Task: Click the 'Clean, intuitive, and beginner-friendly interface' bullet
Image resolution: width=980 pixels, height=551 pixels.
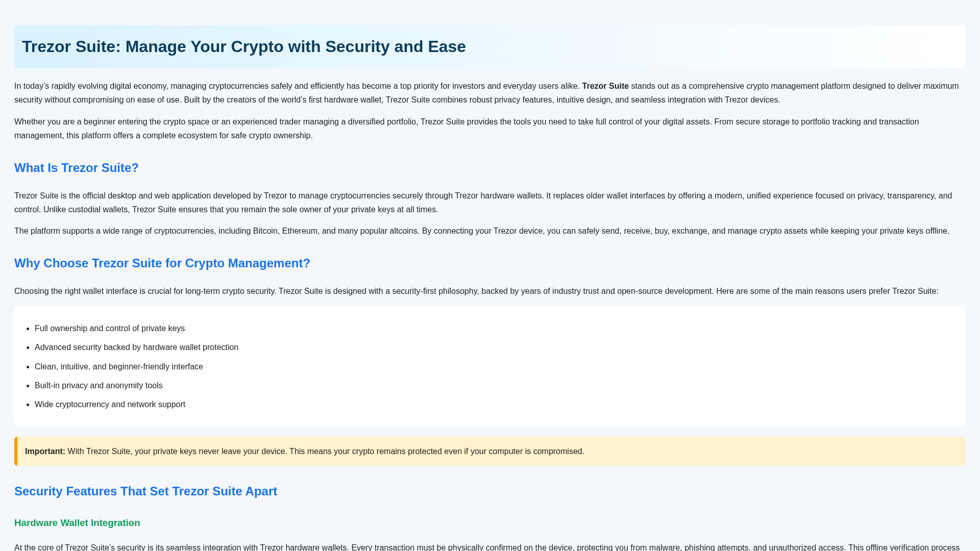Action: point(119,367)
